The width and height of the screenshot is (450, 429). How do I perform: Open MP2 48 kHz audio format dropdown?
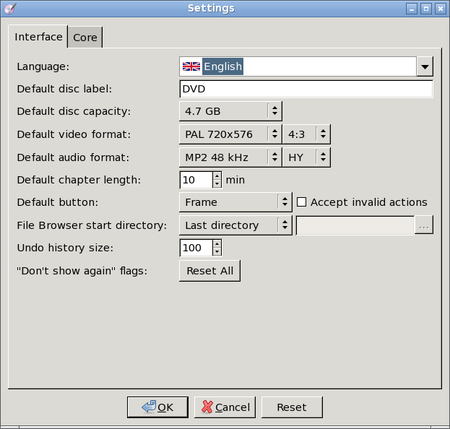(231, 157)
